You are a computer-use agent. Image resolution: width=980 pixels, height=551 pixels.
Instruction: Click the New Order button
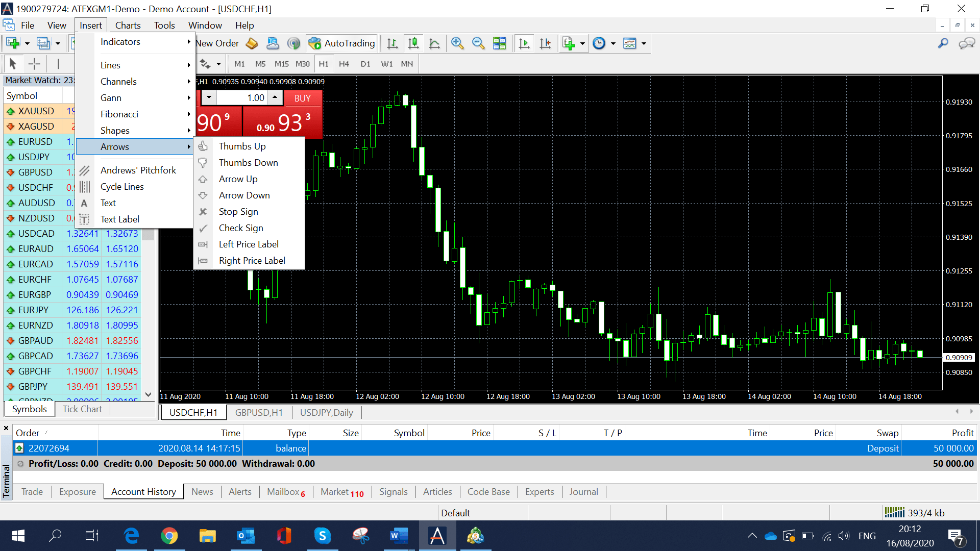[x=217, y=43]
